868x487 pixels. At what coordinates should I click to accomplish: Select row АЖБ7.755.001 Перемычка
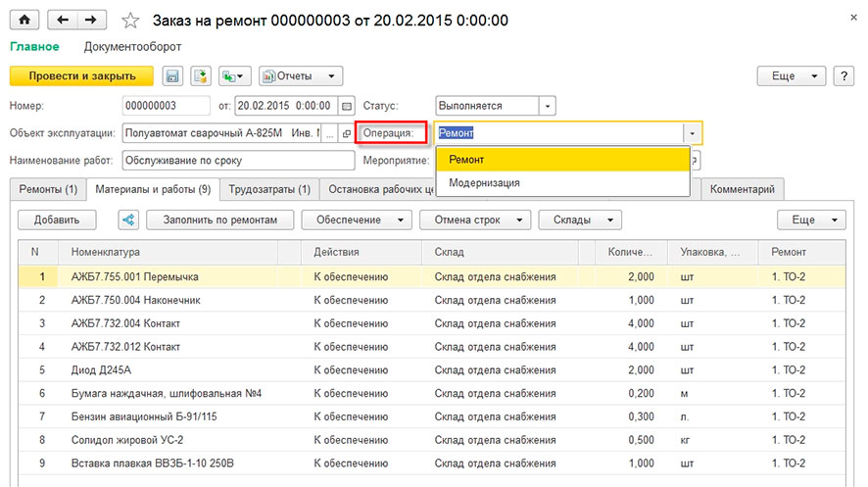(432, 276)
